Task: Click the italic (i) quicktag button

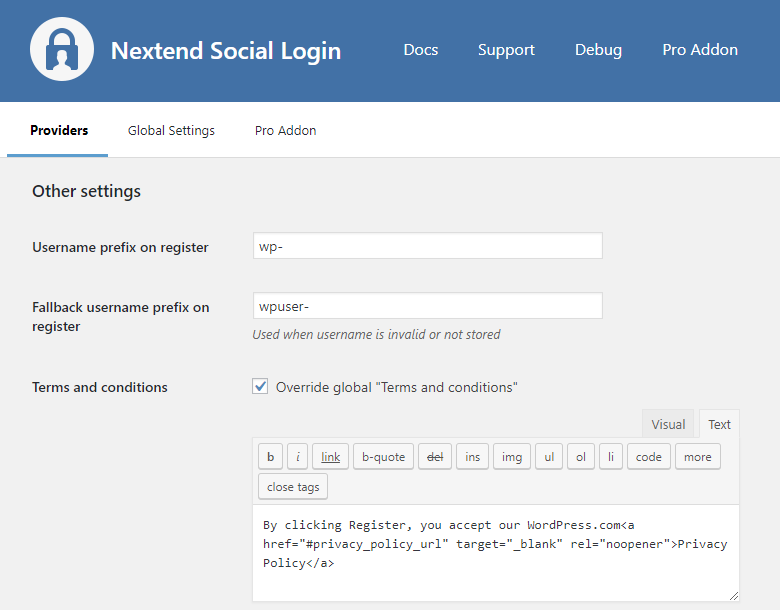Action: click(298, 457)
